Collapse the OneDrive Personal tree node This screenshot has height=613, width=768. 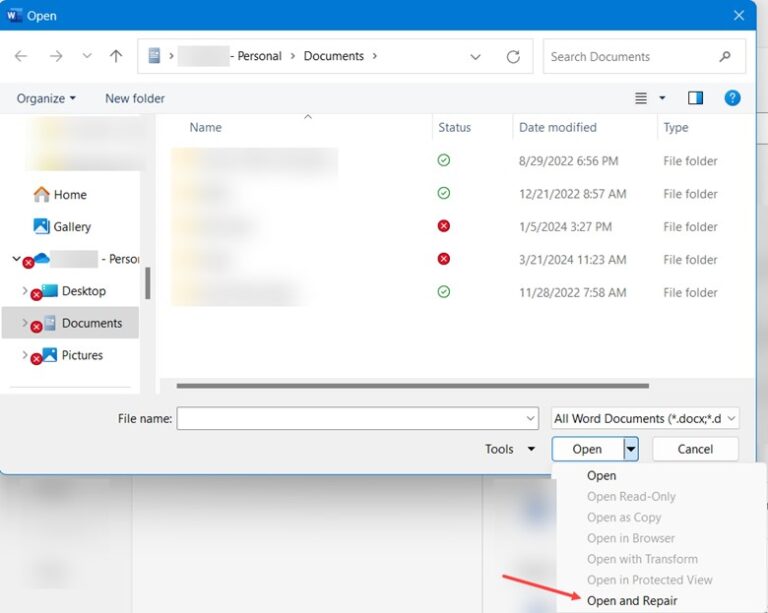coord(16,259)
